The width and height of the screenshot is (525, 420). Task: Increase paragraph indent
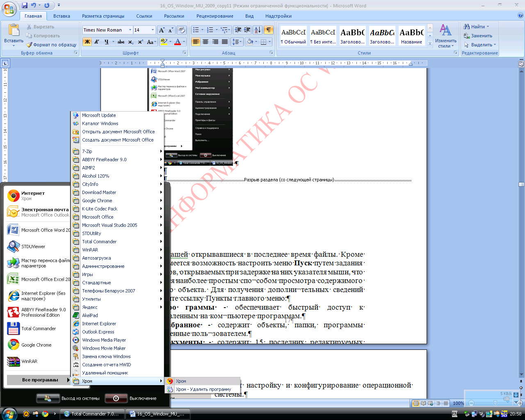(247, 30)
